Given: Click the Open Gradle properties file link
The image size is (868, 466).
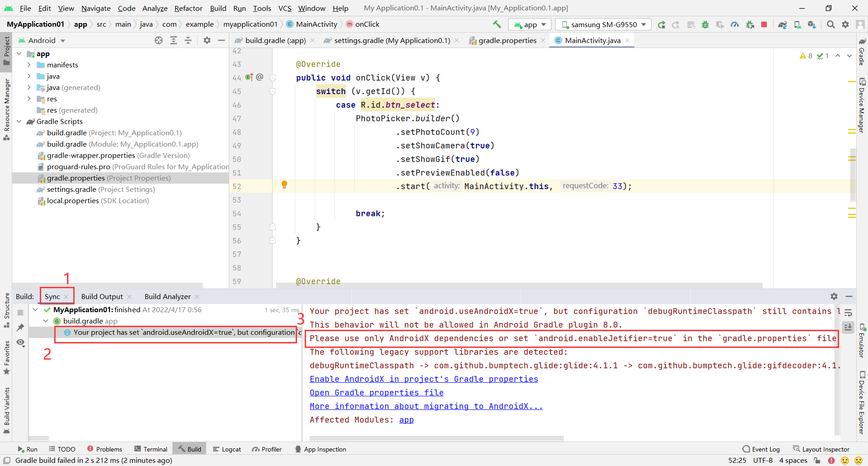Looking at the screenshot, I should [376, 393].
